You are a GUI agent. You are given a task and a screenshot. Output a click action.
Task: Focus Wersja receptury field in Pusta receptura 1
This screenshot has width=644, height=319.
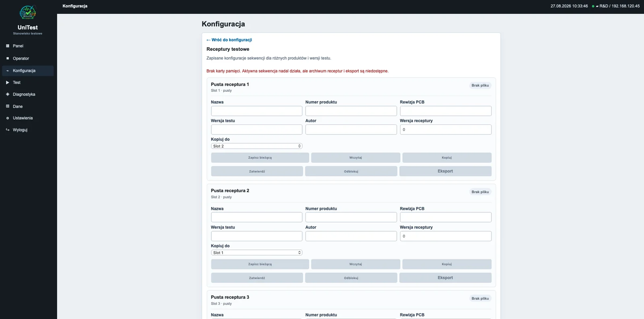(446, 129)
